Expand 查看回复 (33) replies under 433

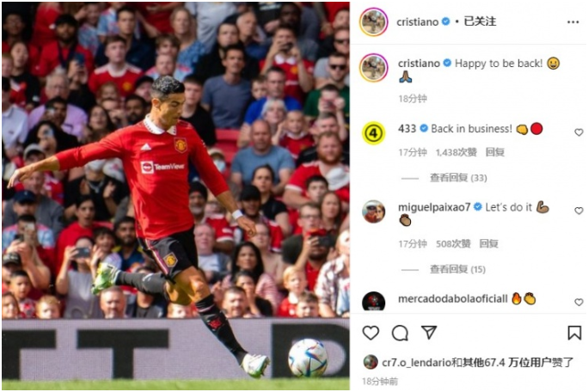[x=458, y=177]
